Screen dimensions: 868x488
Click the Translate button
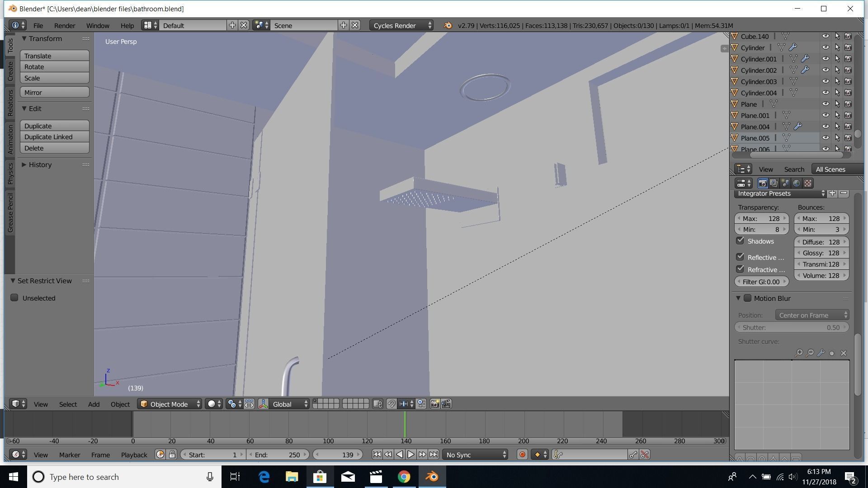pyautogui.click(x=55, y=56)
